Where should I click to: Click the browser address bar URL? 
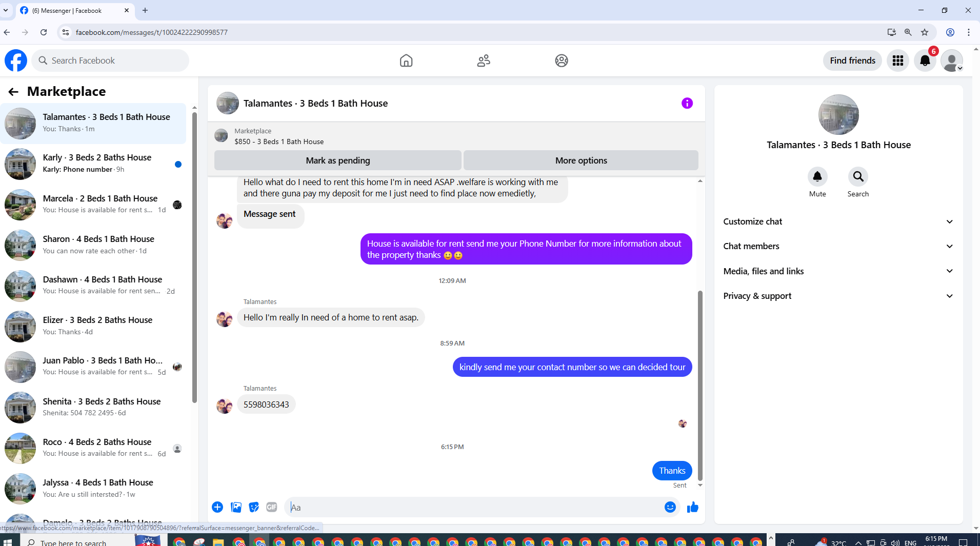pyautogui.click(x=152, y=32)
